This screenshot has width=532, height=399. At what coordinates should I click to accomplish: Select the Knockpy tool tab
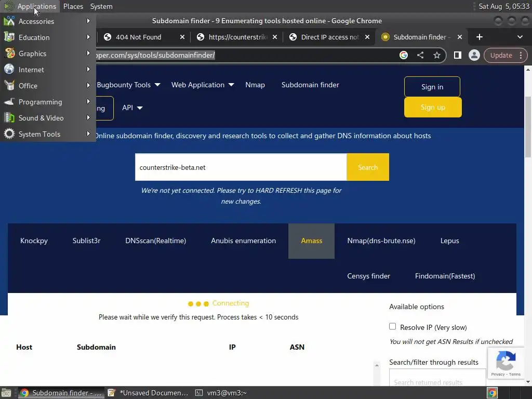[34, 241]
